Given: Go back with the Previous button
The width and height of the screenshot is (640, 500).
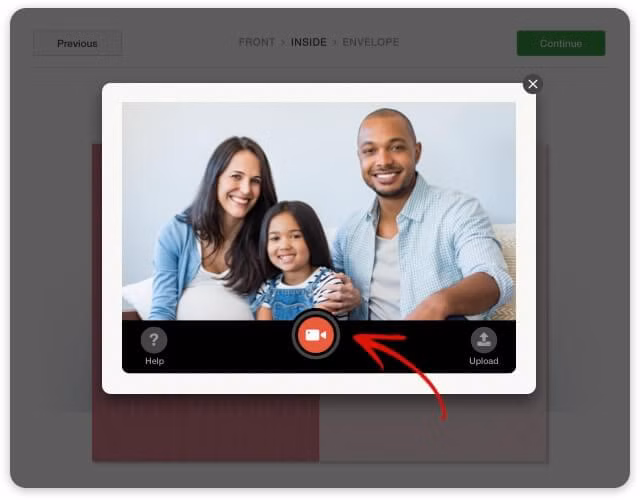Looking at the screenshot, I should [x=78, y=43].
